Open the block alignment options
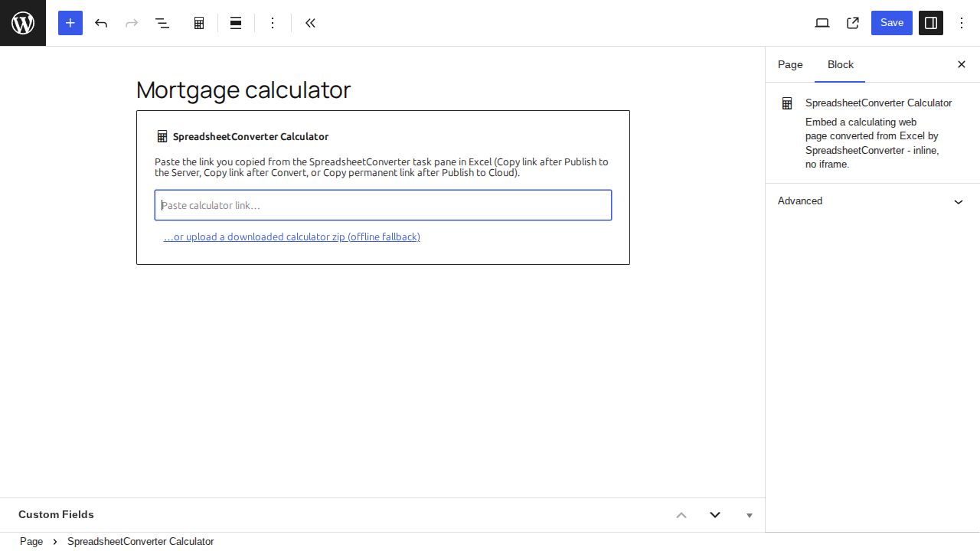980x551 pixels. point(236,23)
